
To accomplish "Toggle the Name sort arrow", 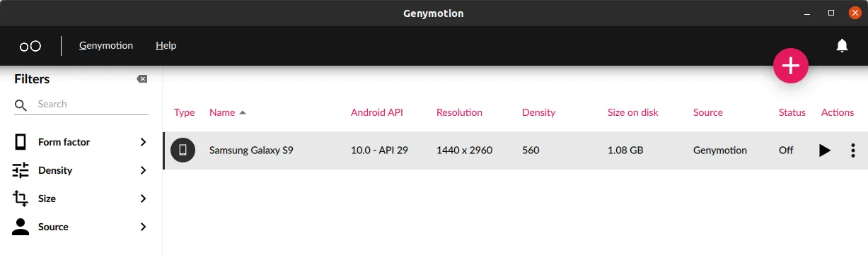I will (243, 112).
